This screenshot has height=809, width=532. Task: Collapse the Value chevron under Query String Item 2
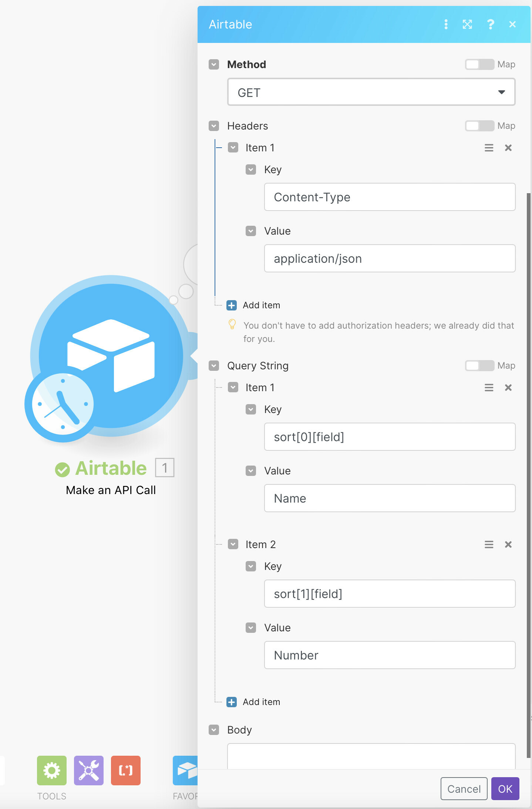click(251, 628)
